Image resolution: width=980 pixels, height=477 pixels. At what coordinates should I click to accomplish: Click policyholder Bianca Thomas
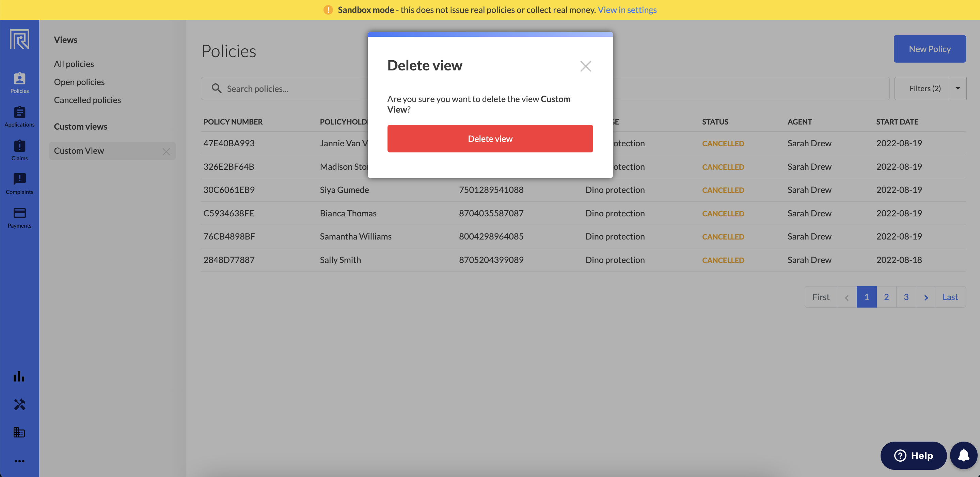pyautogui.click(x=348, y=213)
